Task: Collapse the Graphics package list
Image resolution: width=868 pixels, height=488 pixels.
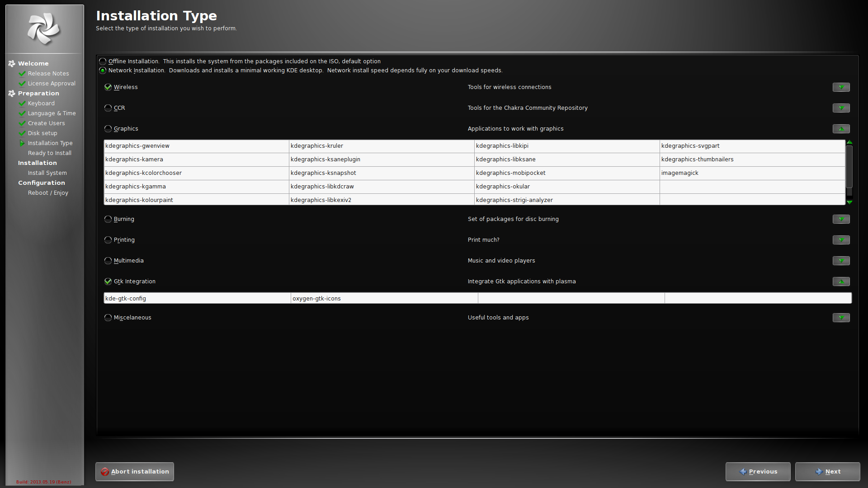Action: point(841,129)
